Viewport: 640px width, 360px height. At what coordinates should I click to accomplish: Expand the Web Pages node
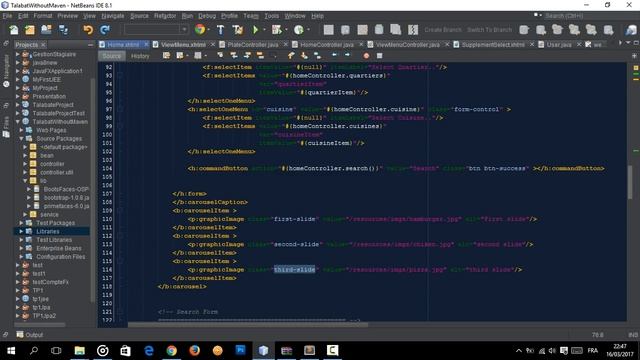[21, 130]
